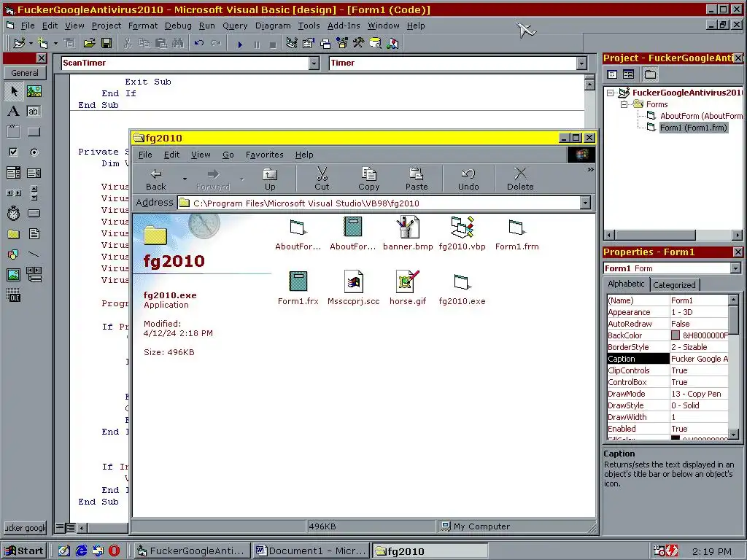
Task: Open the Add Form toolbar dropdown arrow
Action: (55, 43)
